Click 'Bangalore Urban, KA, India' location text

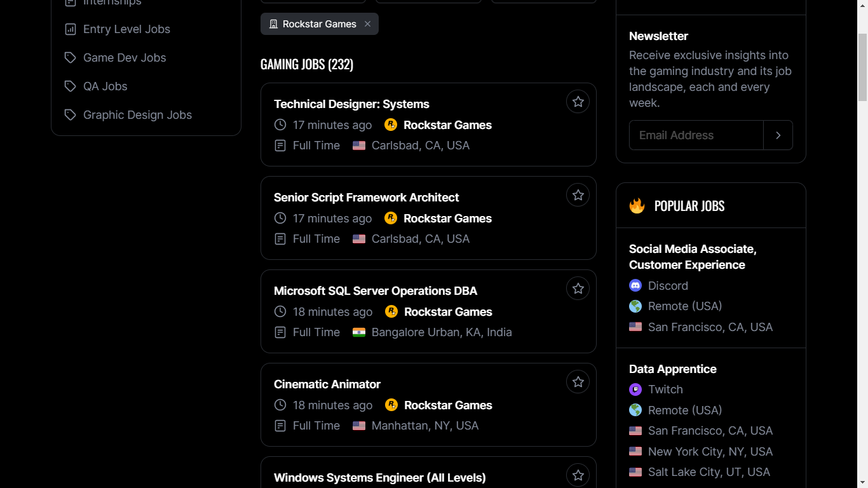[442, 332]
